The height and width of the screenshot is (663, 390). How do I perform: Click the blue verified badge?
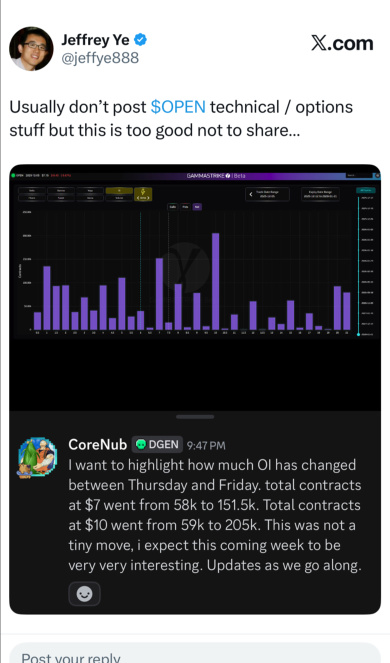pyautogui.click(x=141, y=40)
